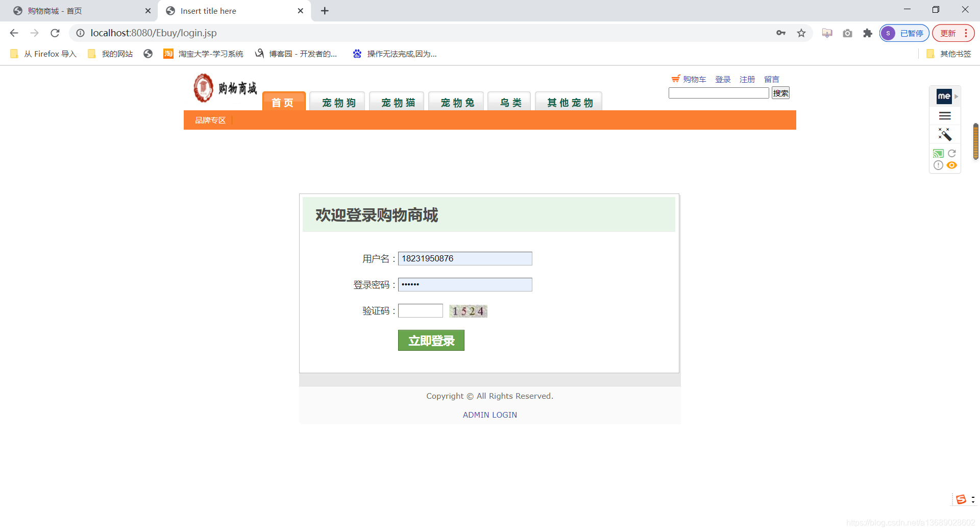
Task: Select the 宠物兔 navigation tab
Action: click(x=456, y=102)
